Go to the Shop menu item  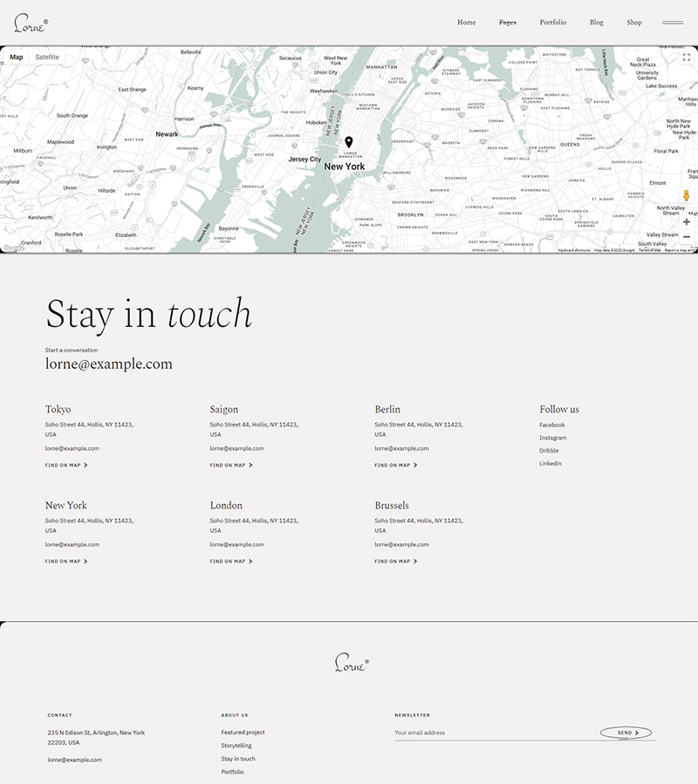click(x=633, y=23)
